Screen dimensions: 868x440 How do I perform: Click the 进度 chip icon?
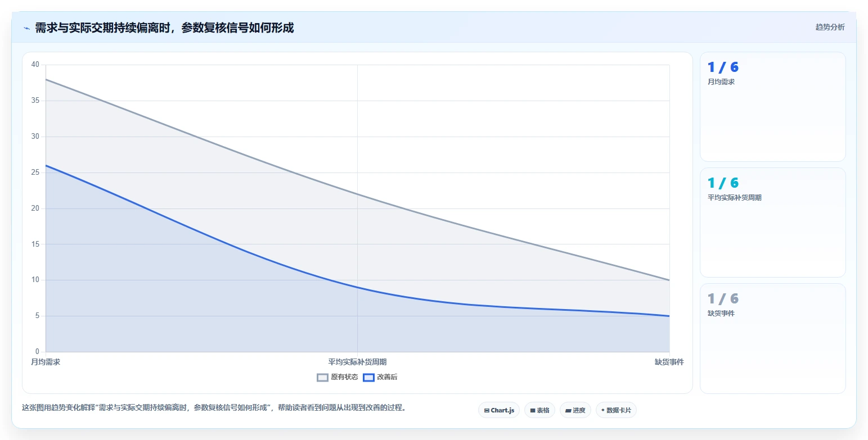(x=568, y=411)
